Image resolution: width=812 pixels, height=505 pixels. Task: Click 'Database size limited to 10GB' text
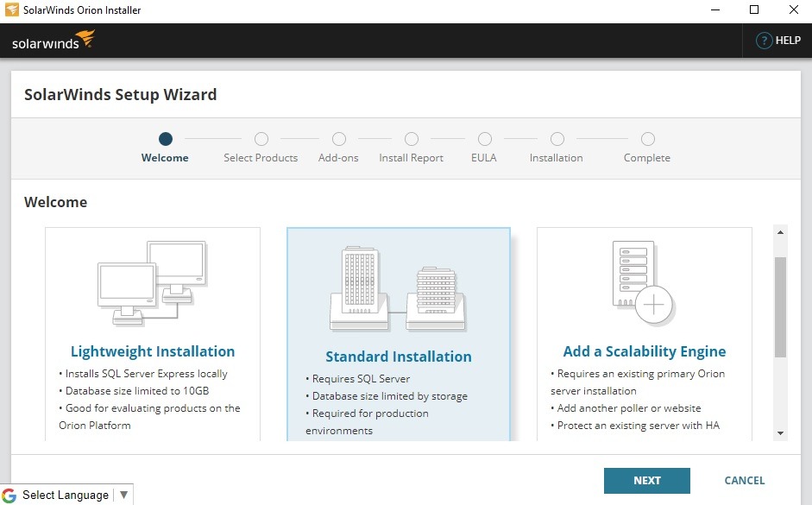coord(136,390)
